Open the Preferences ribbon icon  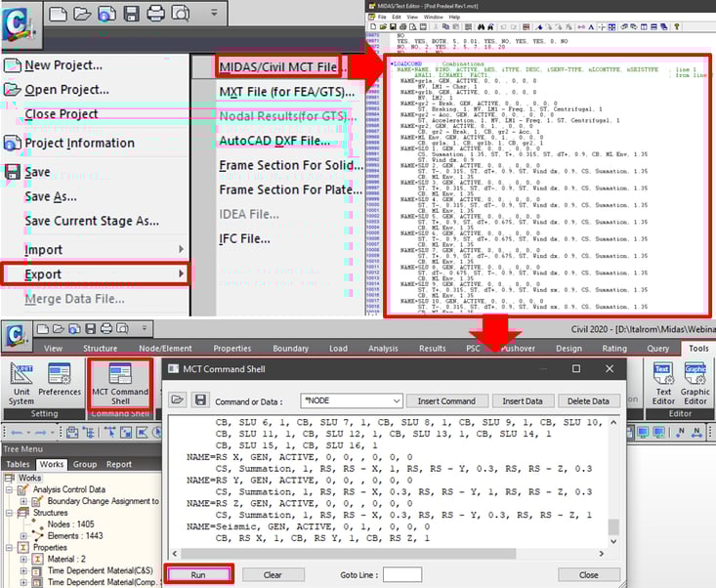[60, 380]
